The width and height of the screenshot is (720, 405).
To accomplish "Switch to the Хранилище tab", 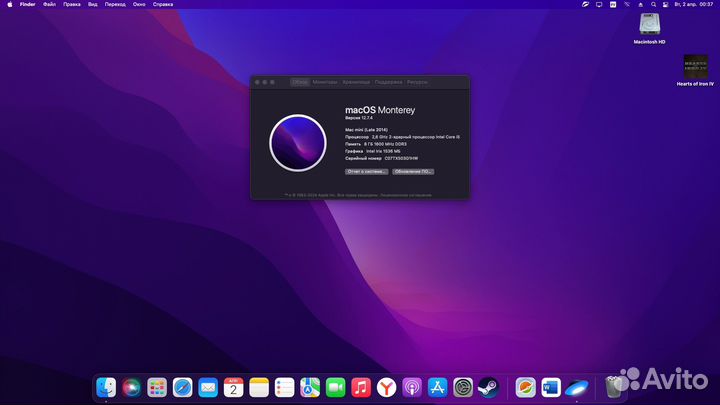I will point(356,82).
